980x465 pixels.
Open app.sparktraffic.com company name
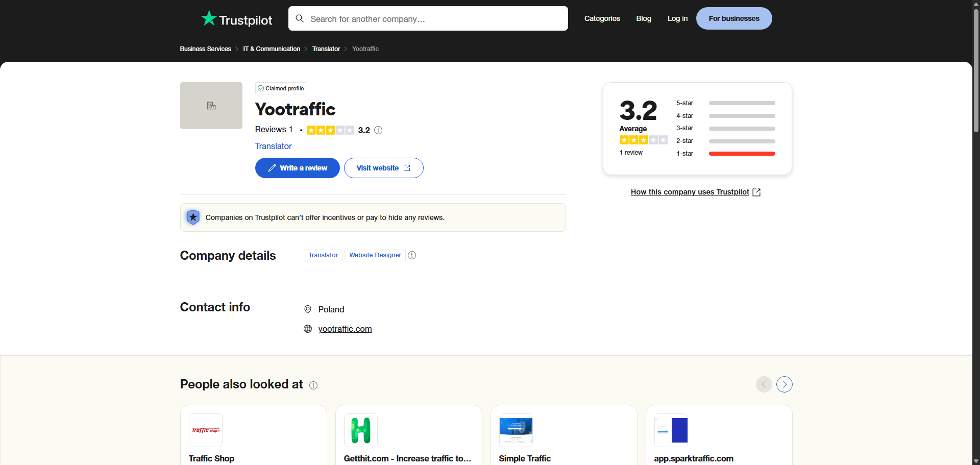(694, 458)
